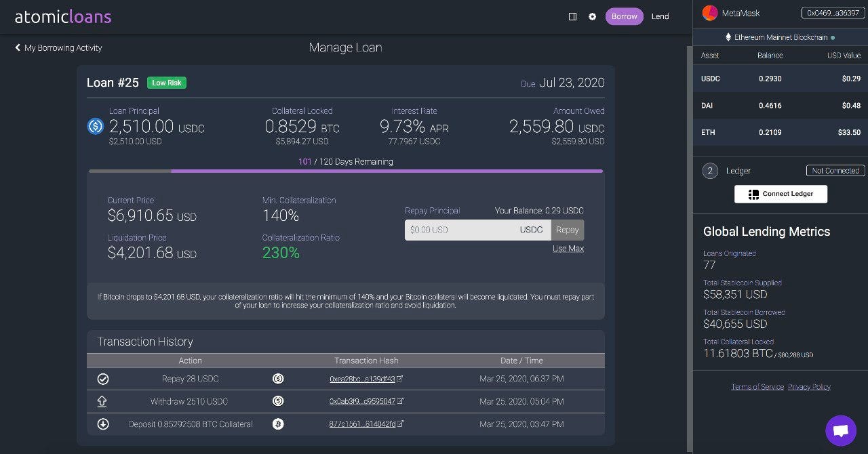This screenshot has height=454, width=868.
Task: Click external link icon next to 877c1561 hash
Action: tap(401, 424)
